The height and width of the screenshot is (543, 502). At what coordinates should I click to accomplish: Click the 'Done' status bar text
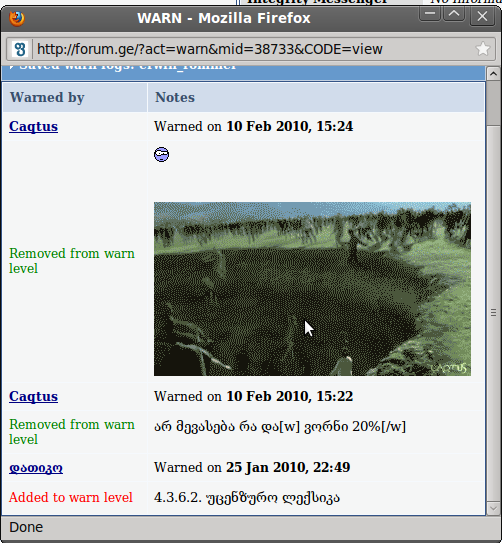click(26, 527)
